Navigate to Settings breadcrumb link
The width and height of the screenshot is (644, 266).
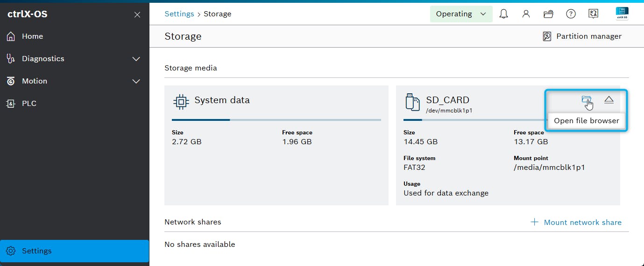(x=179, y=14)
